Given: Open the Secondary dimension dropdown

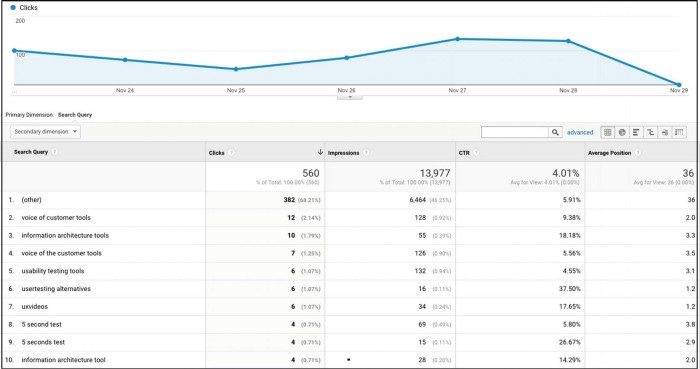Looking at the screenshot, I should coord(45,132).
